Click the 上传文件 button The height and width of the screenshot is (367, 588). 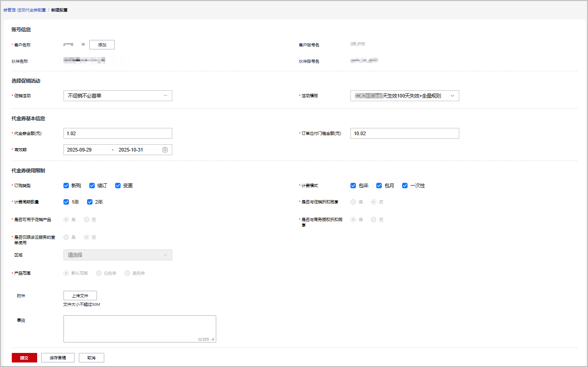[80, 296]
